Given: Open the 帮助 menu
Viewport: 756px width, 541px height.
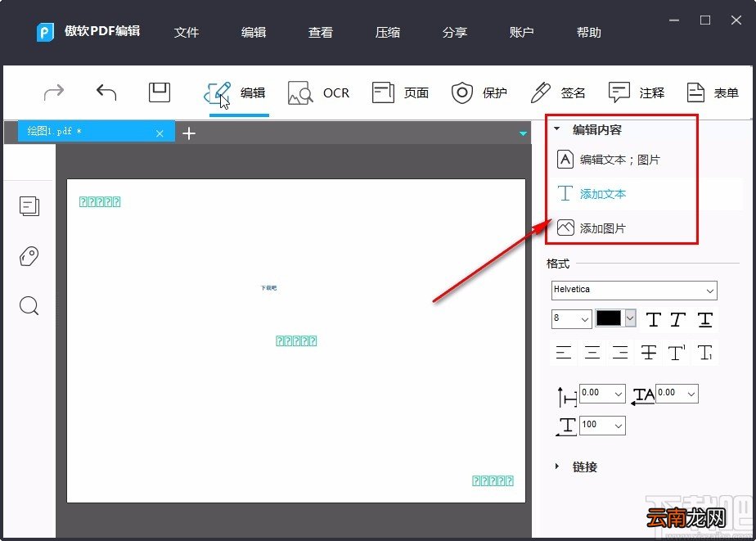Looking at the screenshot, I should [589, 32].
